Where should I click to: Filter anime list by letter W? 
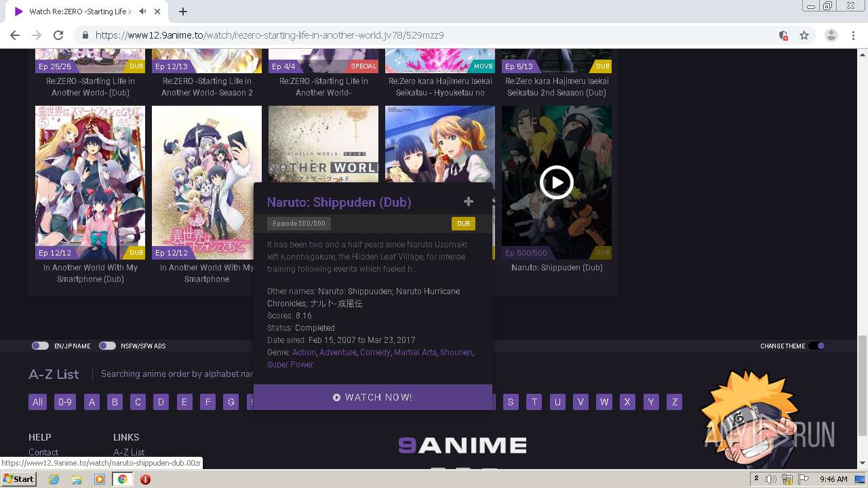[604, 402]
